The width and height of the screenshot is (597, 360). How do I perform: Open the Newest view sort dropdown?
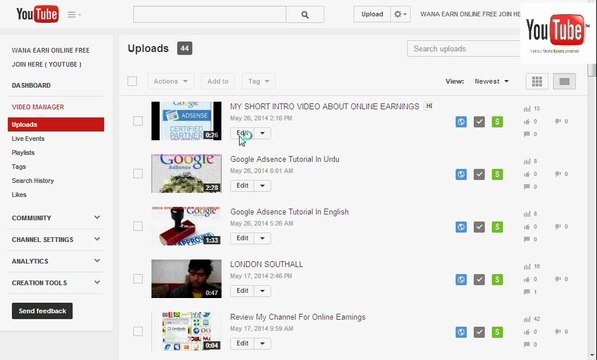492,81
